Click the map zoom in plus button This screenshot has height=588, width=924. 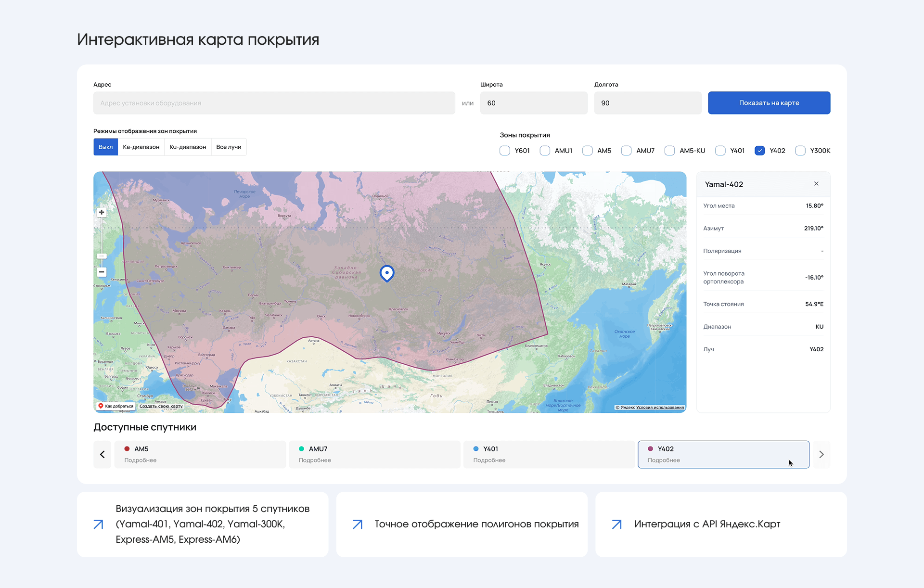[102, 212]
